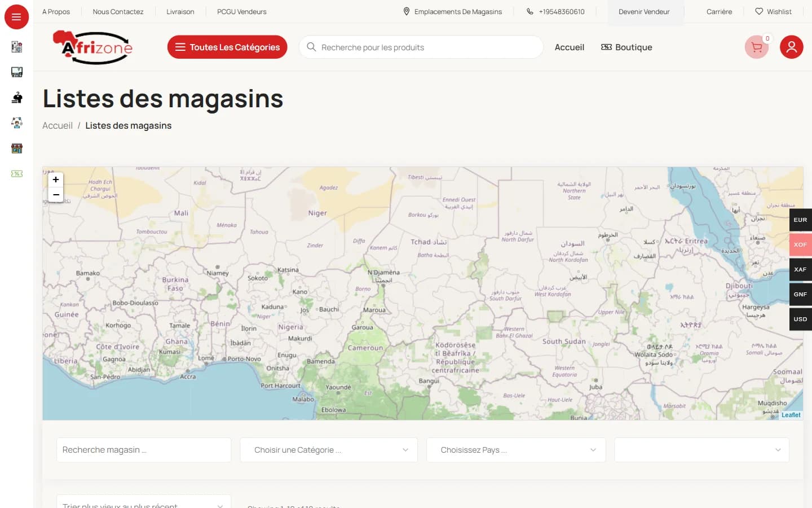Switch currency to USD
812x508 pixels.
pyautogui.click(x=800, y=319)
